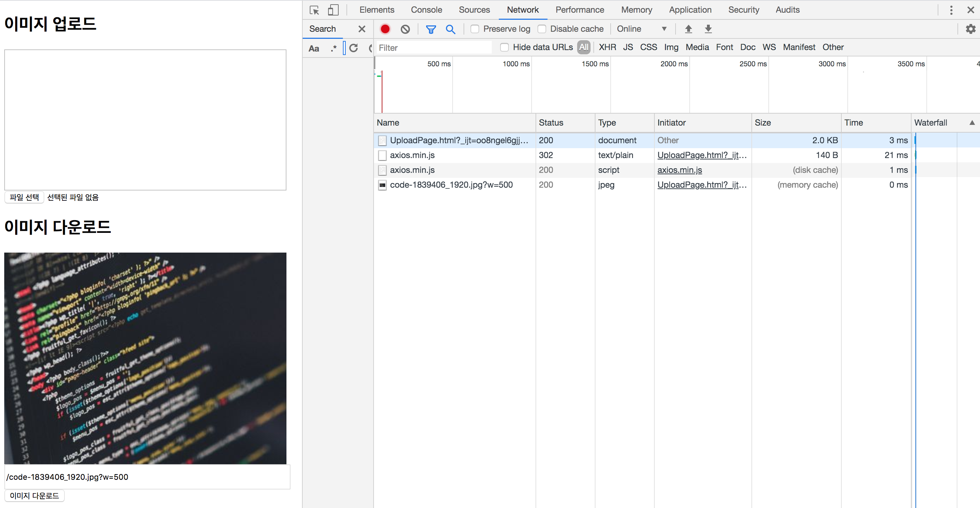Viewport: 980px width, 508px height.
Task: Click the network Filter text field
Action: [434, 48]
